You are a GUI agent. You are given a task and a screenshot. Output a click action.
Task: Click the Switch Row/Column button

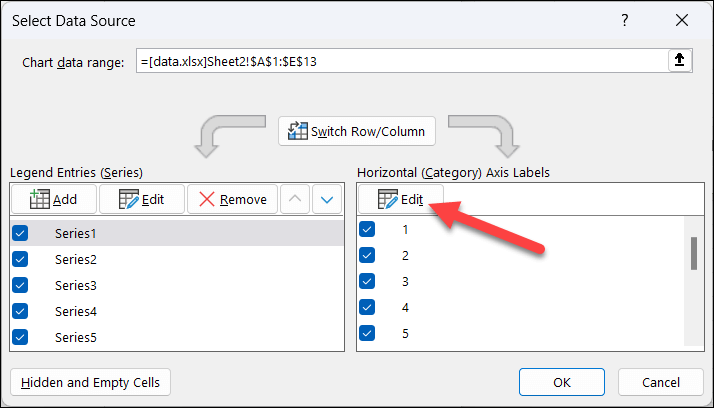pos(357,131)
